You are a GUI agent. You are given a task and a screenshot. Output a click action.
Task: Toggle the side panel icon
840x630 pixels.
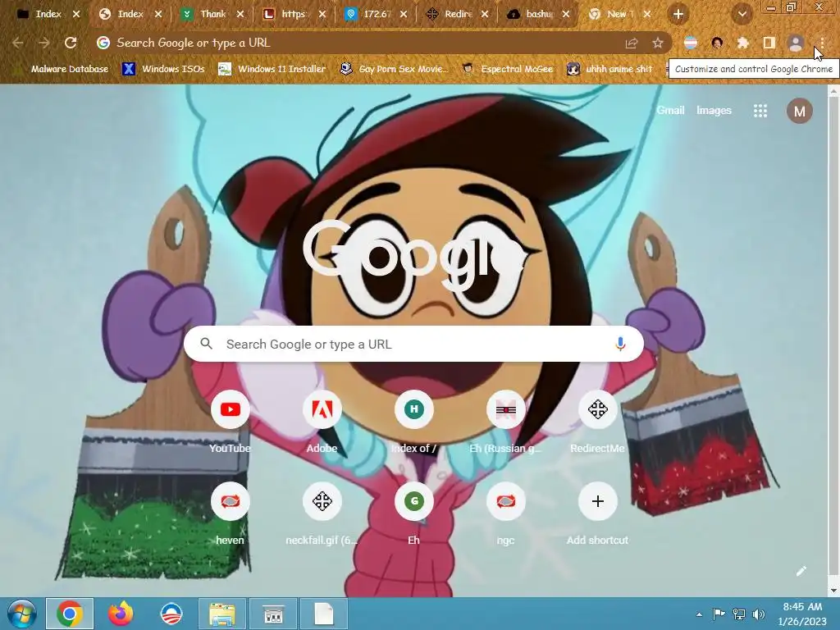tap(769, 43)
